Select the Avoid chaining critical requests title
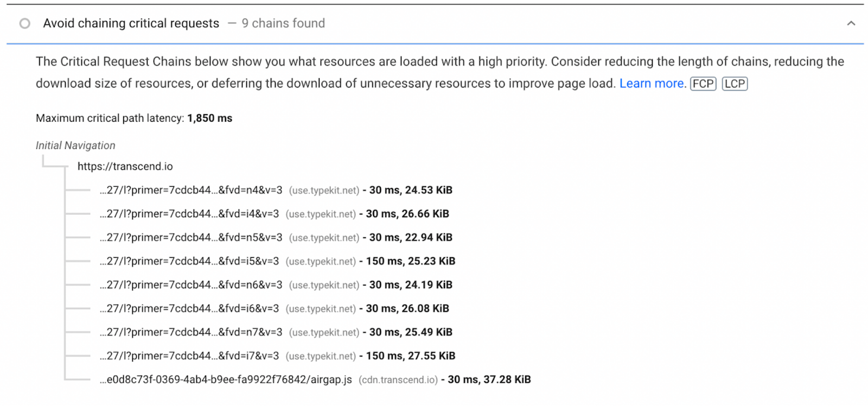The image size is (868, 412). tap(131, 23)
